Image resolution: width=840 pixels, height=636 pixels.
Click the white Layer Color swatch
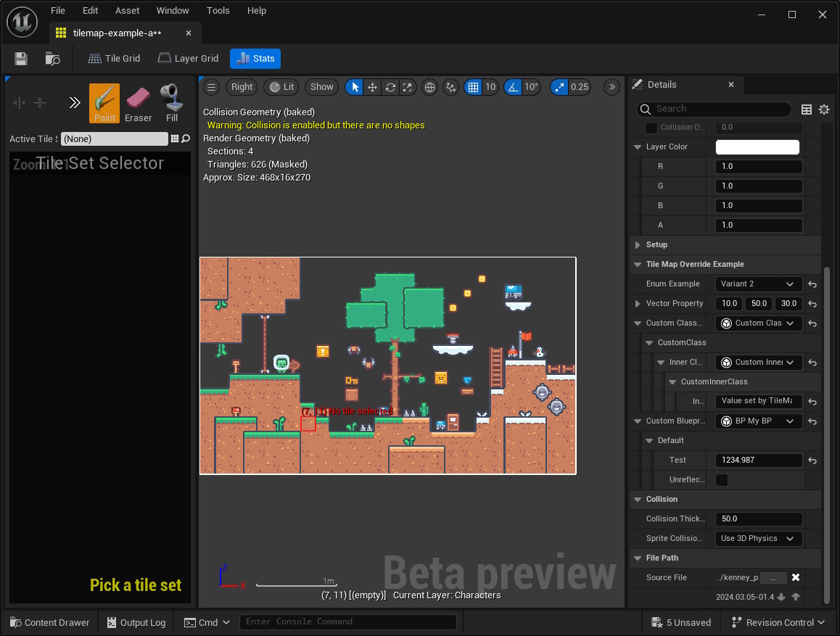[757, 146]
